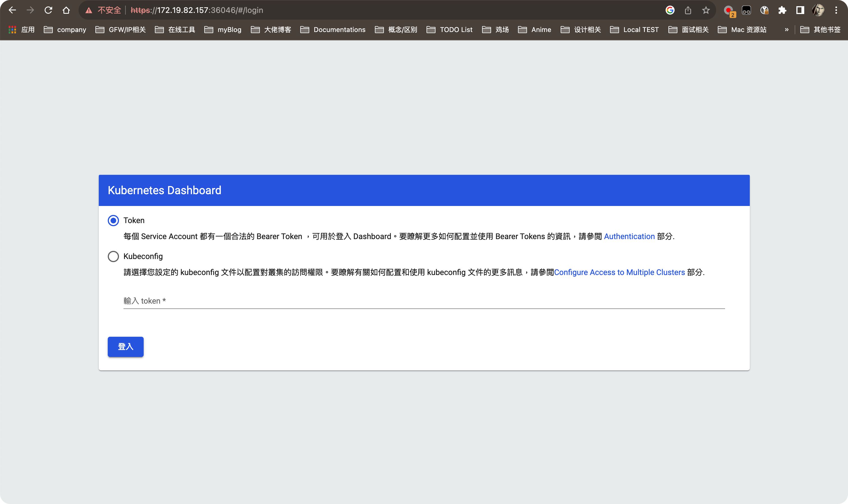The image size is (848, 504).
Task: Open the 在线工具 bookmarks folder
Action: point(175,29)
